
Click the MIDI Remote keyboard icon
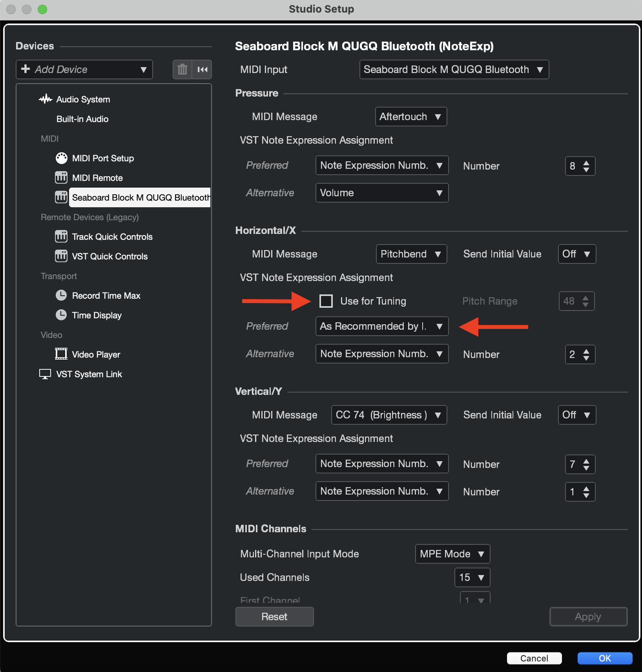pos(61,177)
